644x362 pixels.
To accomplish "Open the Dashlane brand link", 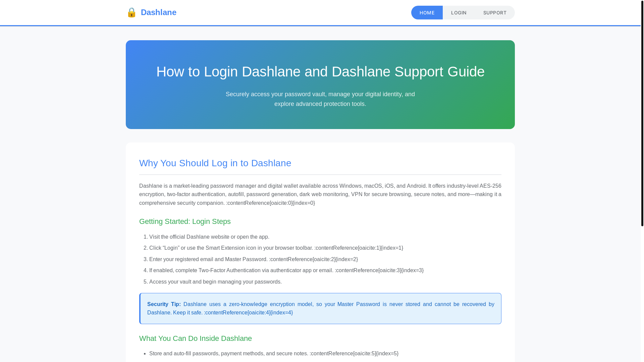I will click(151, 12).
